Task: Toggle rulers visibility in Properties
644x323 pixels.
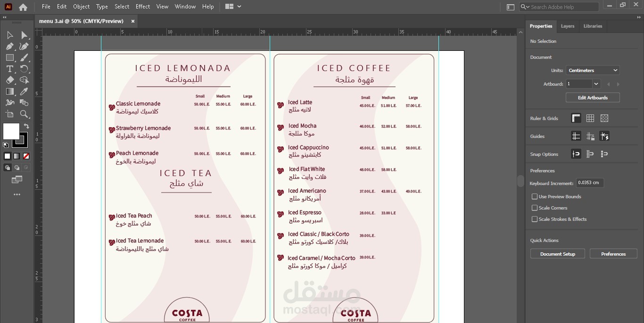Action: [x=576, y=118]
